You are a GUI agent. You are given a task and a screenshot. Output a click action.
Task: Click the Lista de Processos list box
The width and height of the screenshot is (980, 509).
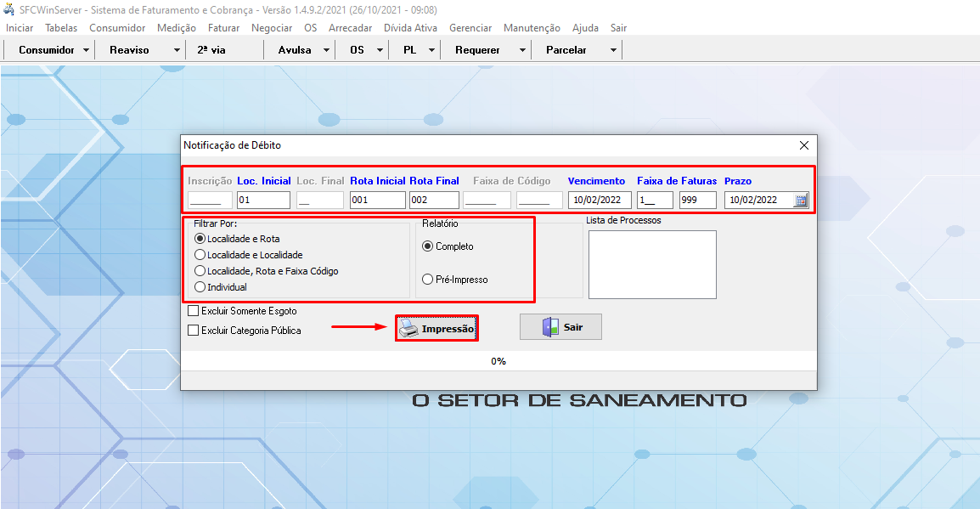coord(652,264)
